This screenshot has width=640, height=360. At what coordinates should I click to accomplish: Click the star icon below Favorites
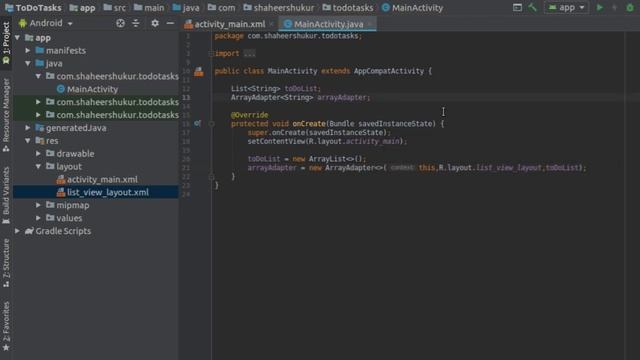[6, 348]
